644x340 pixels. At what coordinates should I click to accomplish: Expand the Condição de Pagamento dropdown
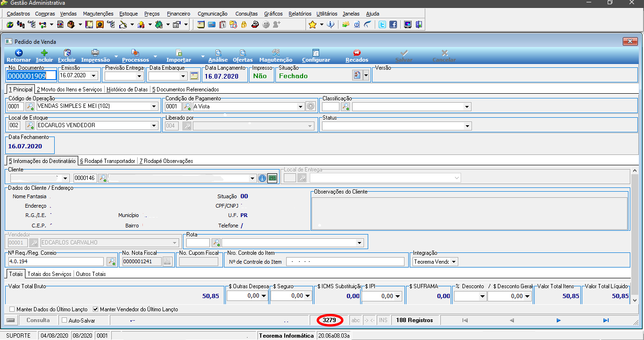(300, 106)
